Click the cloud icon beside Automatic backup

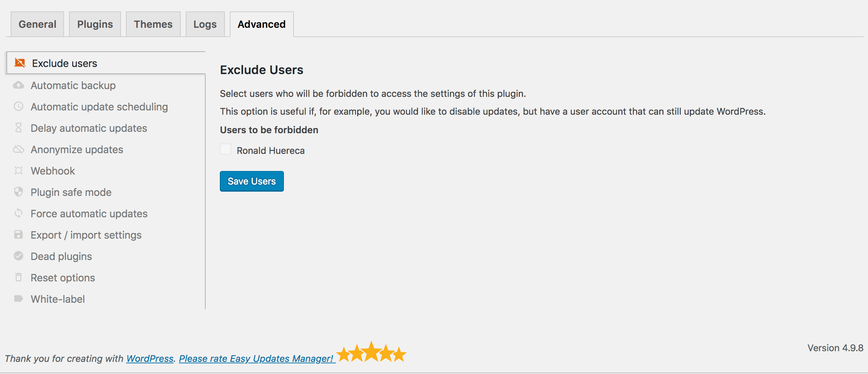click(18, 85)
